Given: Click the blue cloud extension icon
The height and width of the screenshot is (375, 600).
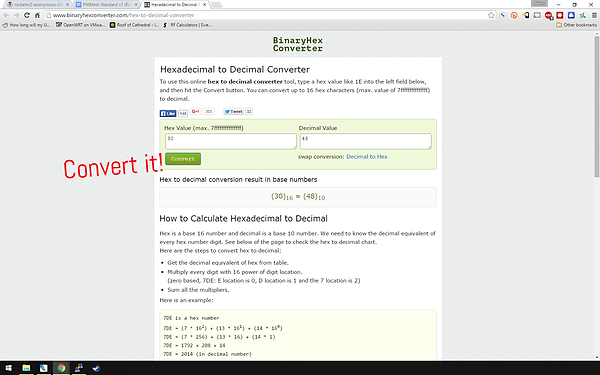Looking at the screenshot, I should tap(571, 15).
